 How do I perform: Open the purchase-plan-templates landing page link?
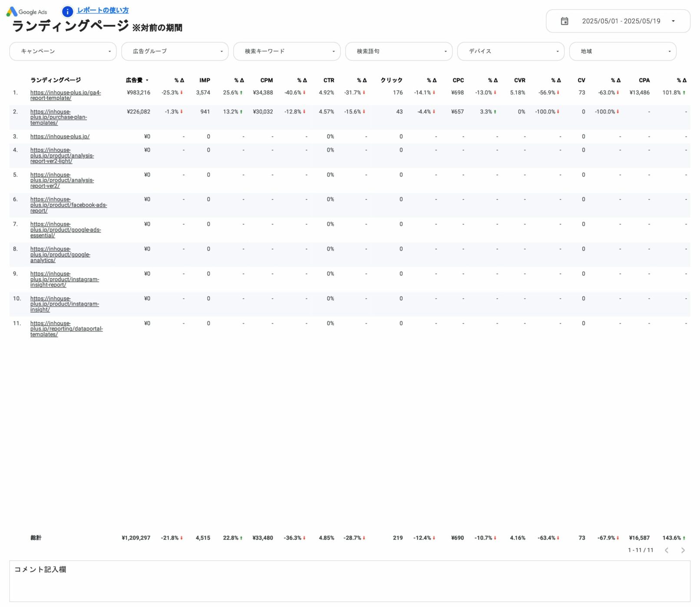[x=58, y=117]
